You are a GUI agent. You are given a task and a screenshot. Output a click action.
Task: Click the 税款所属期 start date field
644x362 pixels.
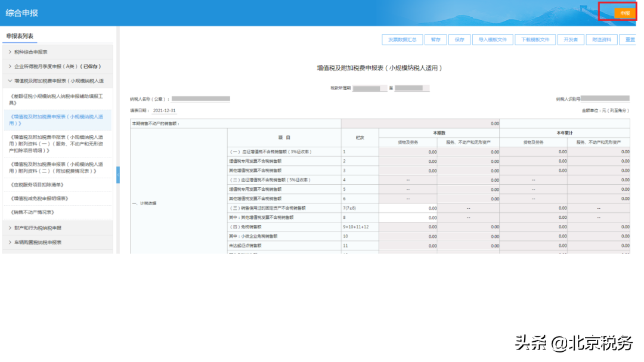pos(370,88)
